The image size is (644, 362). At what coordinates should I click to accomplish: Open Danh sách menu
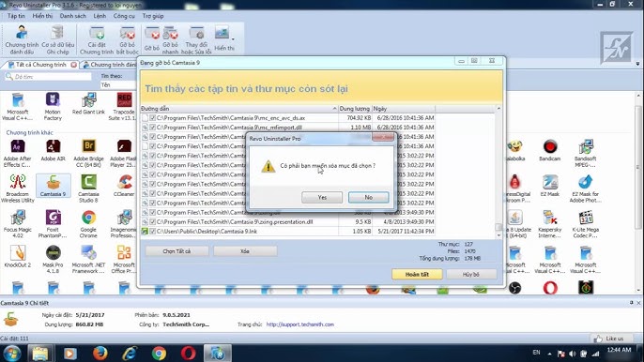tap(72, 16)
